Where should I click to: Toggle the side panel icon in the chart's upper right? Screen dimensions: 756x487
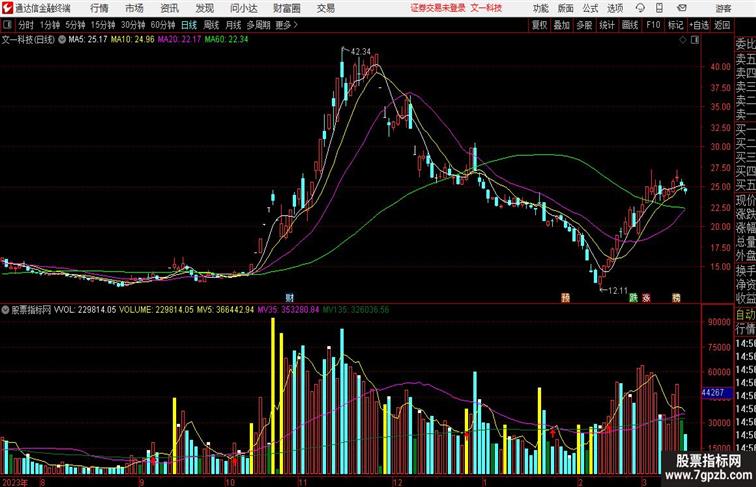pos(695,40)
